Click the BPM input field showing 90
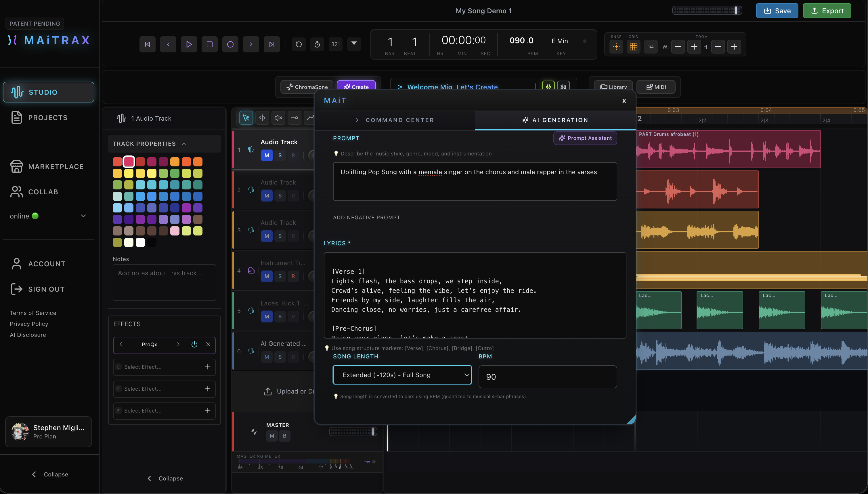868x494 pixels. click(547, 377)
